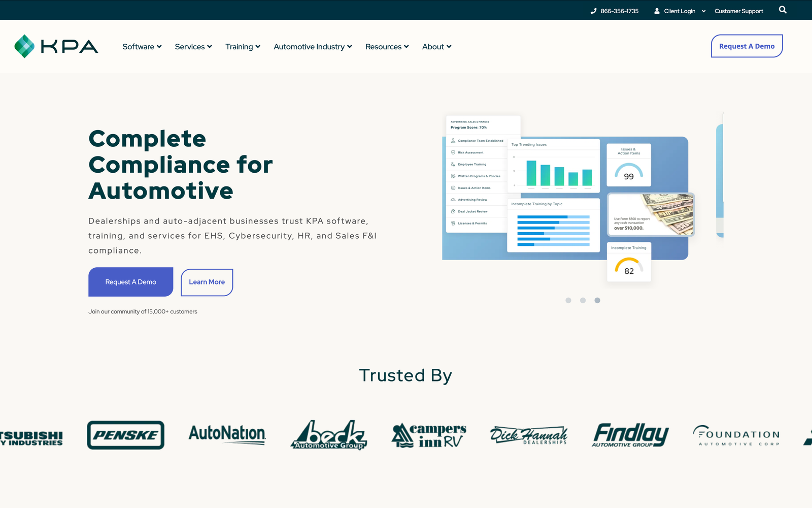The height and width of the screenshot is (508, 812).
Task: Click the Foundation Automotive Corp logo
Action: click(x=736, y=435)
